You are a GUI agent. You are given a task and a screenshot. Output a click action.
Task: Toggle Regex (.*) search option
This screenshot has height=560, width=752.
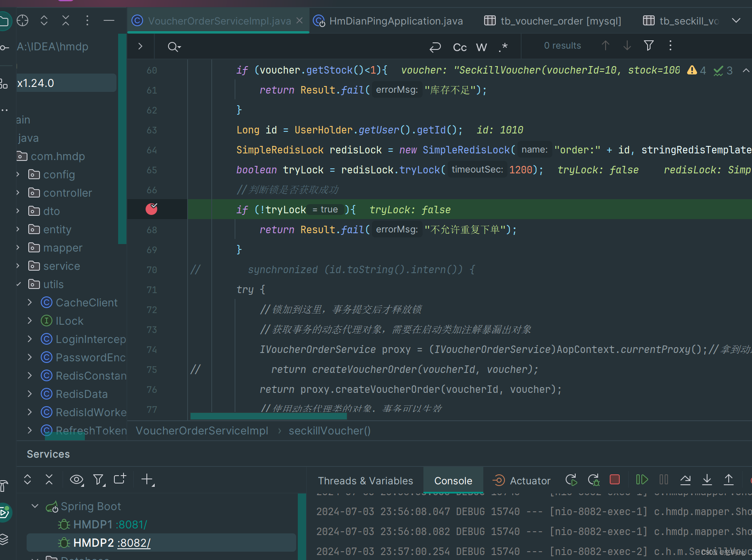(x=503, y=47)
